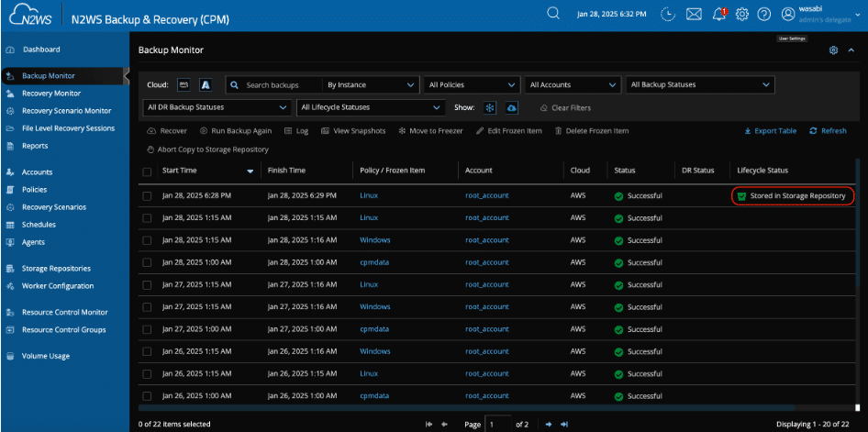Sort by Start Time arrow
Viewport: 868px width, 432px height.
tap(250, 172)
